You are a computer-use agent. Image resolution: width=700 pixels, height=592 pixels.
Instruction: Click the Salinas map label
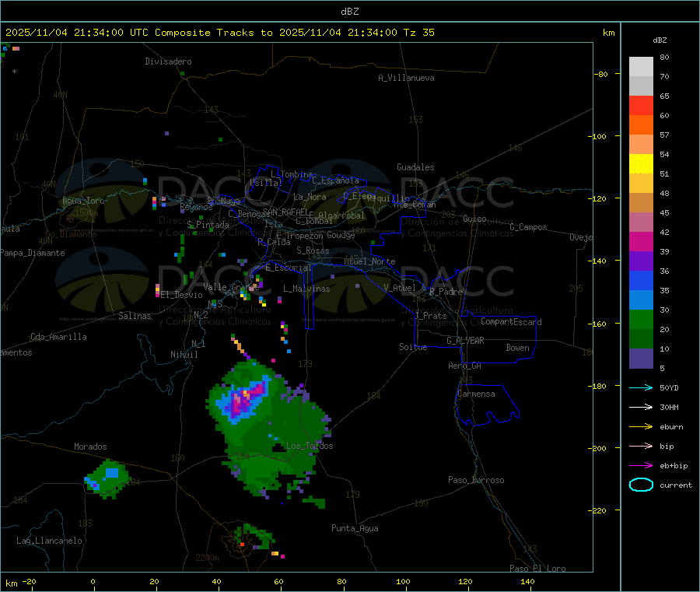coord(135,316)
